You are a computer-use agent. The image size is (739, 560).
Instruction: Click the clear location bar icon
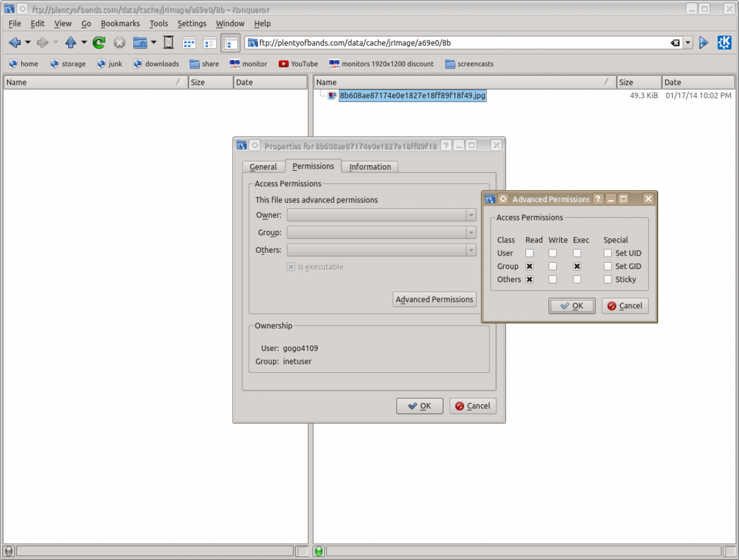675,43
